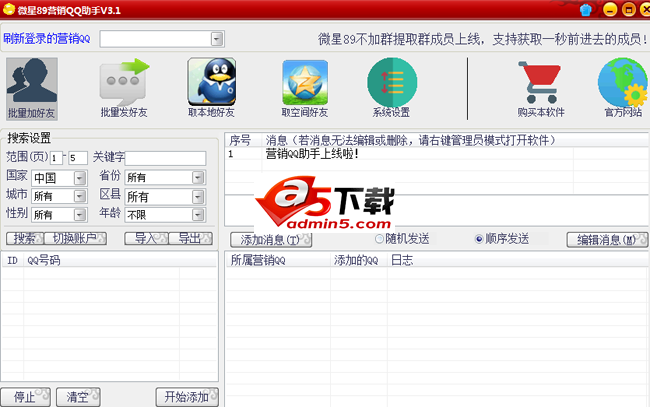Maximize the window from title bar

(629, 10)
